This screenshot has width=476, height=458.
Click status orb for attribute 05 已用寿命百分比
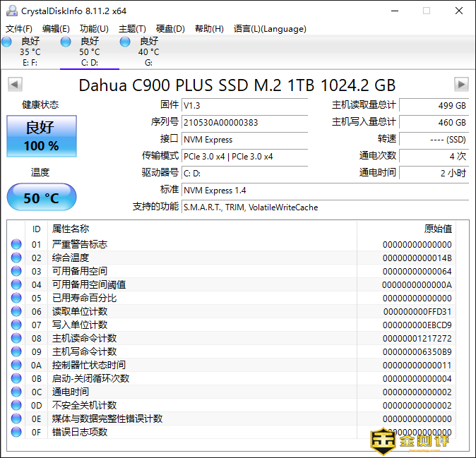pos(16,298)
